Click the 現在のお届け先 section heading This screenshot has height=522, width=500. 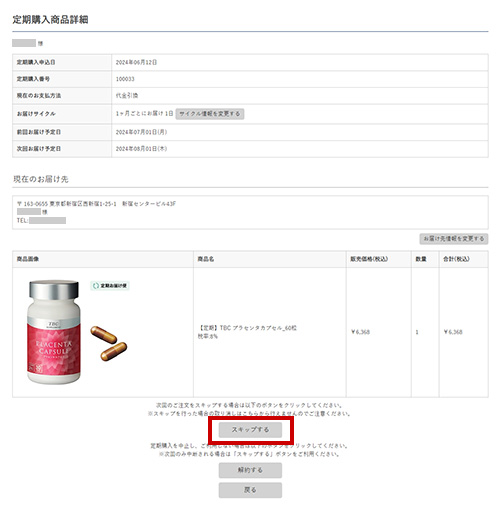[41, 179]
